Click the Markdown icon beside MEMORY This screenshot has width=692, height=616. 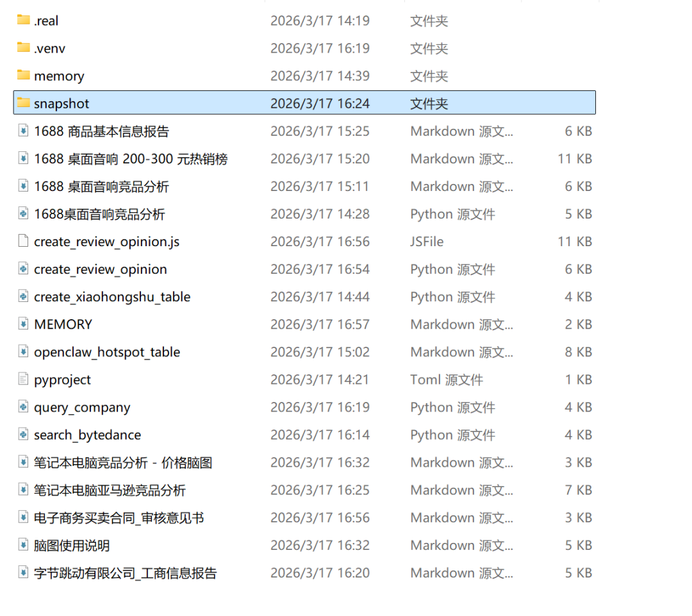[23, 324]
